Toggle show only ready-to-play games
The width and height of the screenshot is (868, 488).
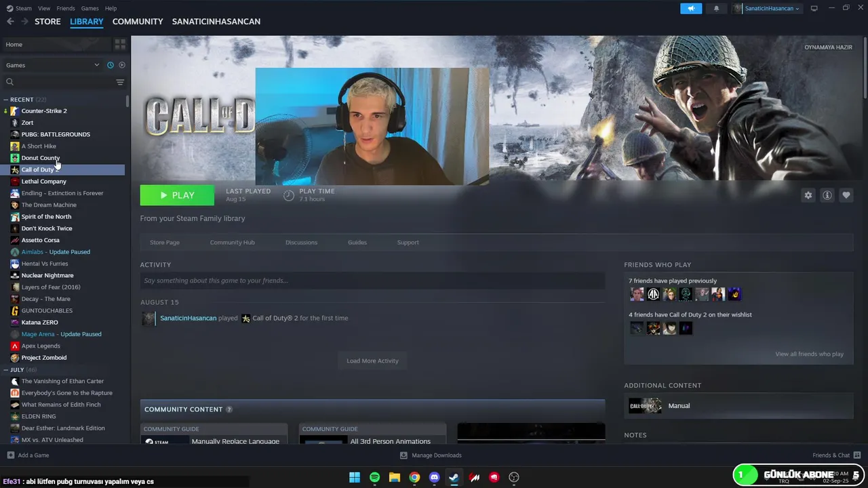pos(122,65)
